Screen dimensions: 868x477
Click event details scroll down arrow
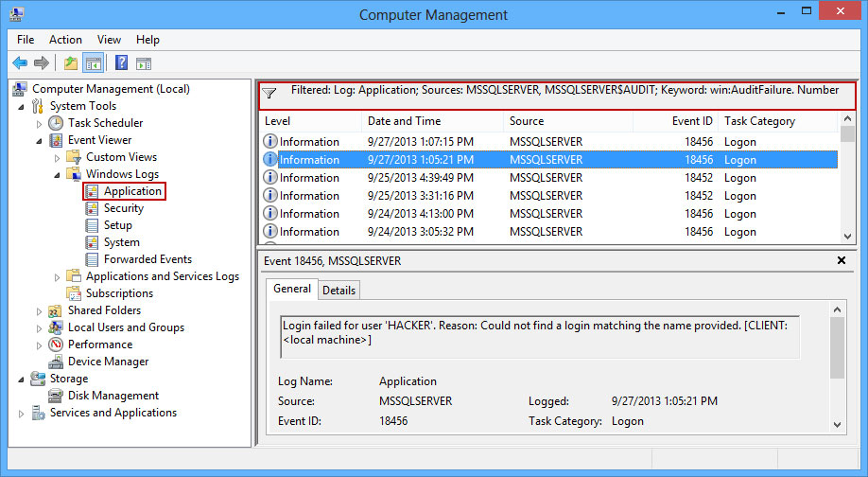837,425
